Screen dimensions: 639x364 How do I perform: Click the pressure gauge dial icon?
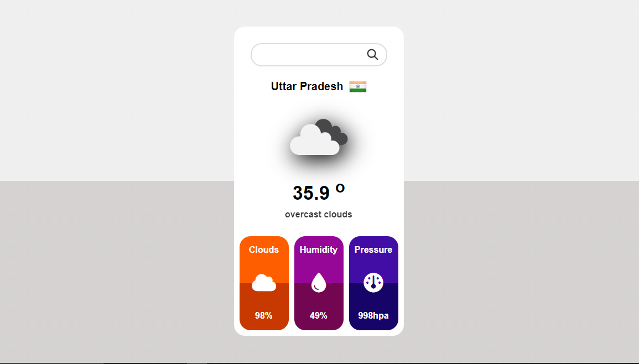click(373, 283)
